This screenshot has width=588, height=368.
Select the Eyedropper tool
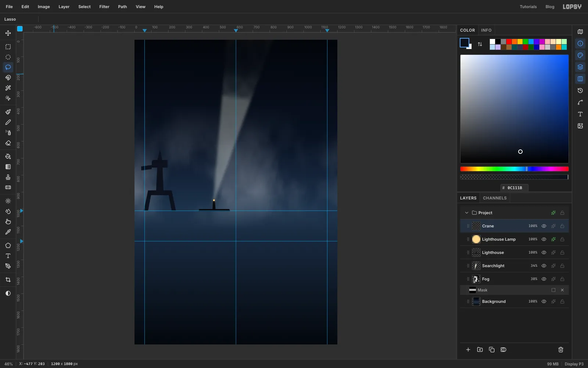(x=8, y=232)
